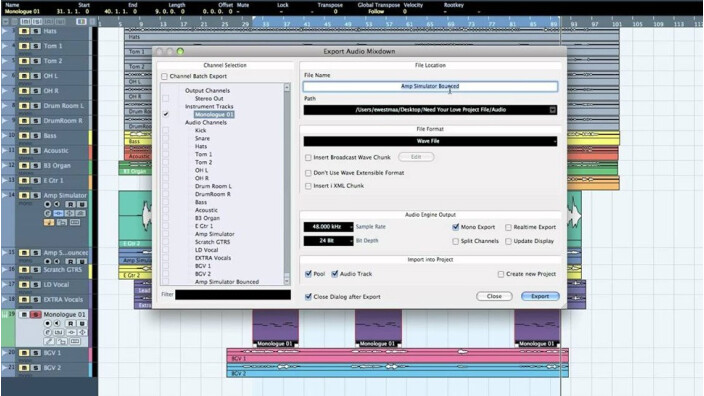Uncheck Mono Export
Image resolution: width=704 pixels, height=396 pixels.
click(455, 227)
